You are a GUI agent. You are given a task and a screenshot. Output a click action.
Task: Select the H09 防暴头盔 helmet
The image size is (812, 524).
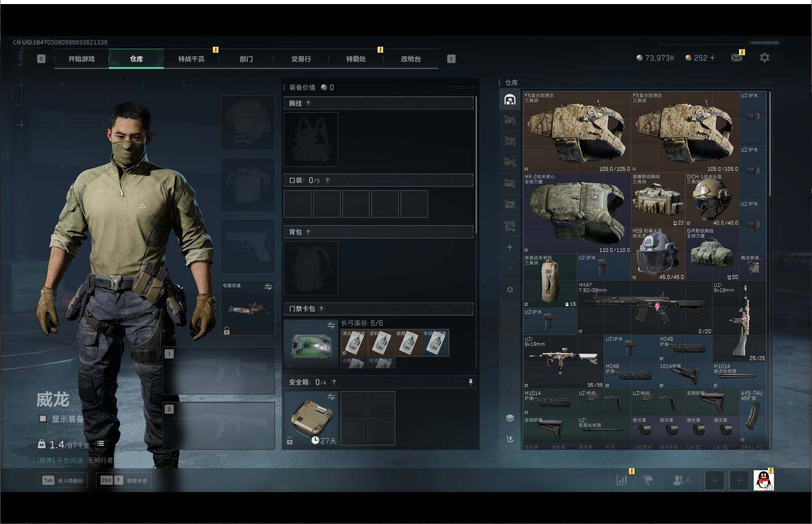pyautogui.click(x=658, y=254)
